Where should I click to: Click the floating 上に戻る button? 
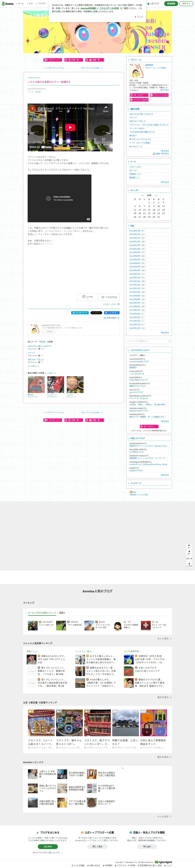(x=189, y=564)
